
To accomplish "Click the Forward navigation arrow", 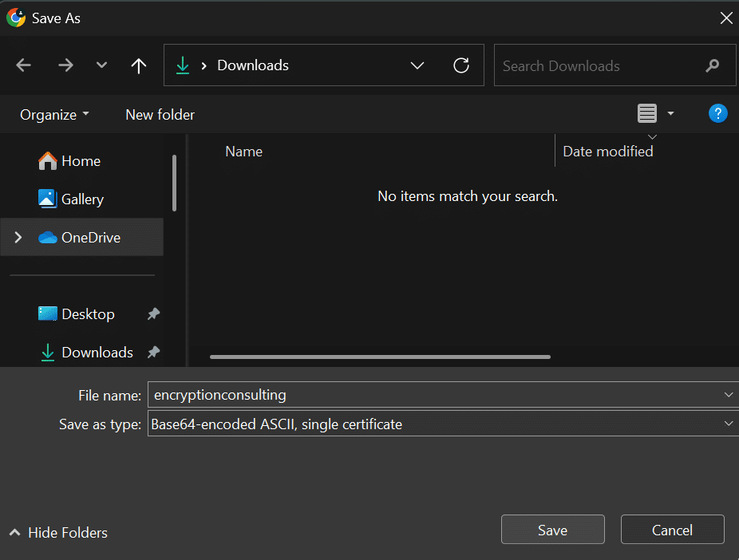I will tap(65, 66).
